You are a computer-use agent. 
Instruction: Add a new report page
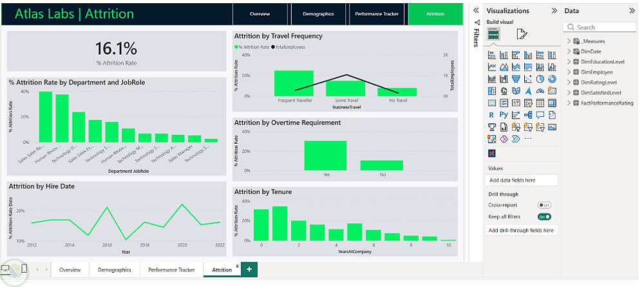point(249,270)
